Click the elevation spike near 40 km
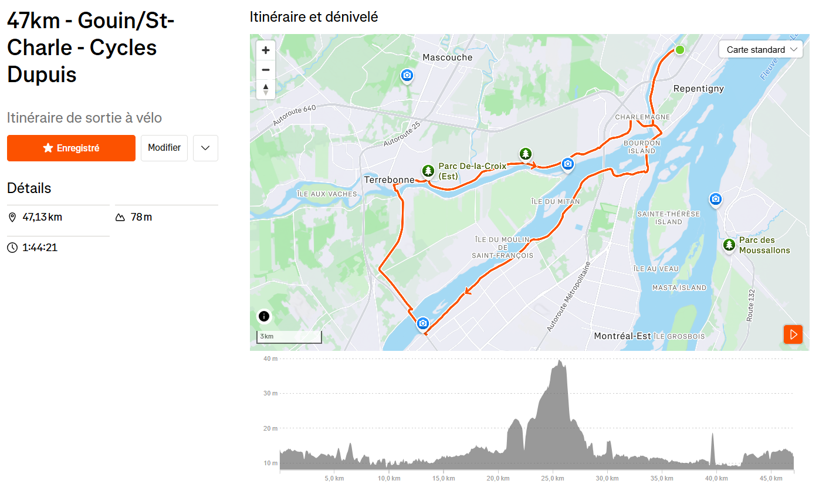Viewport: 819px width, 504px height. pyautogui.click(x=713, y=435)
